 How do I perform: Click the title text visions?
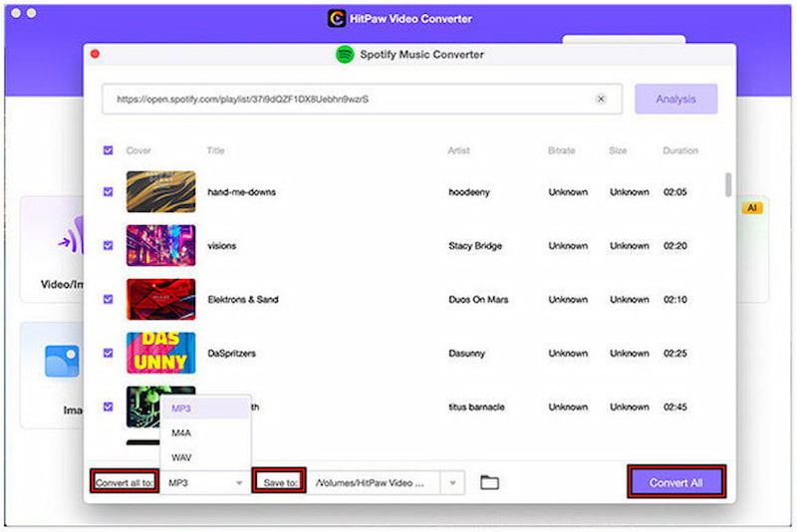pos(221,246)
